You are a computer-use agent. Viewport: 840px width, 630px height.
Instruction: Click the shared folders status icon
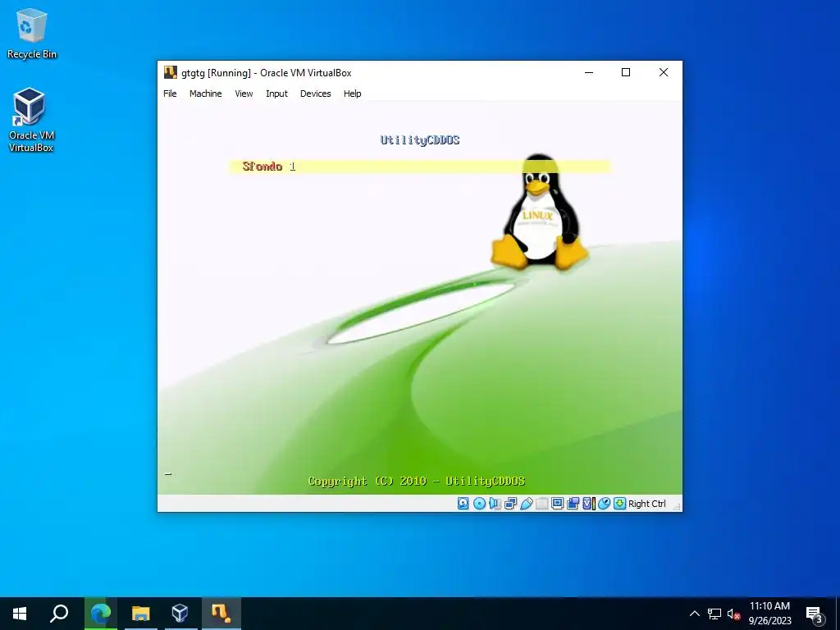(x=542, y=504)
